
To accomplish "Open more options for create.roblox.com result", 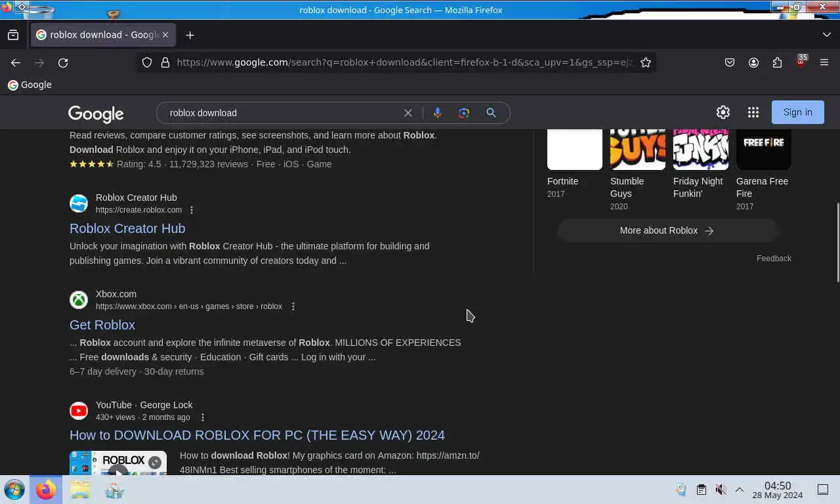I will pos(192,210).
